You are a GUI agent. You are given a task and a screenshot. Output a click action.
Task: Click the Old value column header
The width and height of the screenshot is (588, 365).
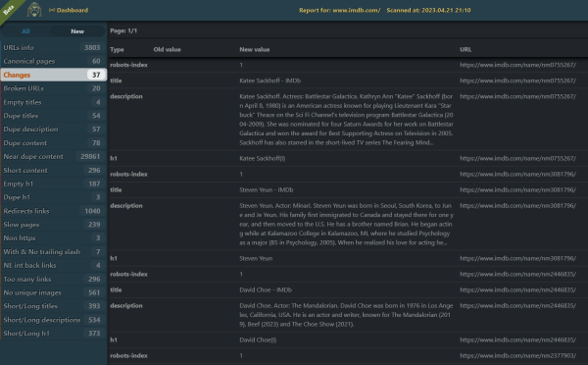[167, 50]
